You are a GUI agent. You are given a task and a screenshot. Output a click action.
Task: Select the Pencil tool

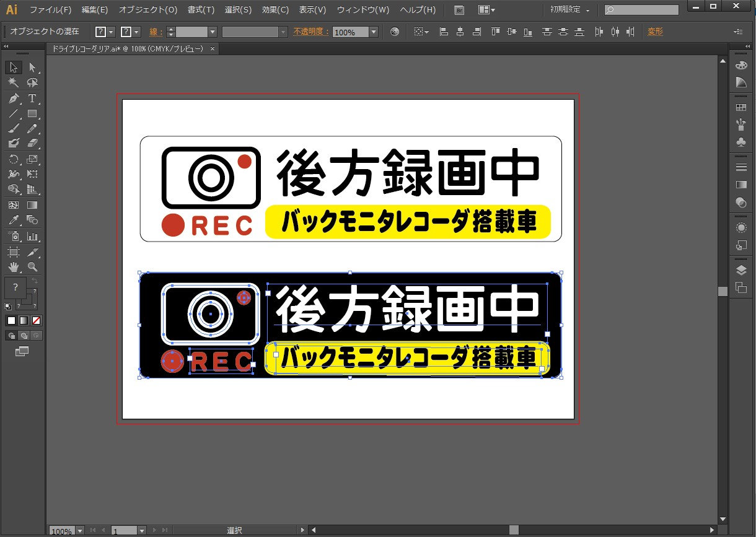click(x=32, y=129)
